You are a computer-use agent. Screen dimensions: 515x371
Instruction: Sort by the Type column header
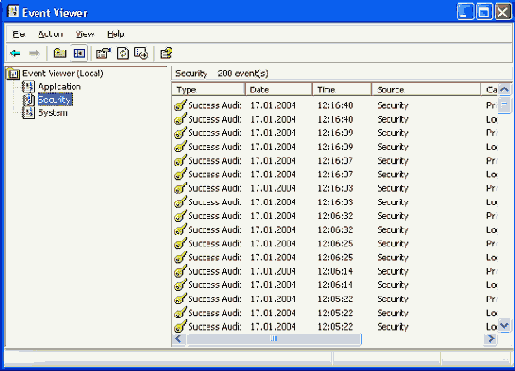point(209,89)
